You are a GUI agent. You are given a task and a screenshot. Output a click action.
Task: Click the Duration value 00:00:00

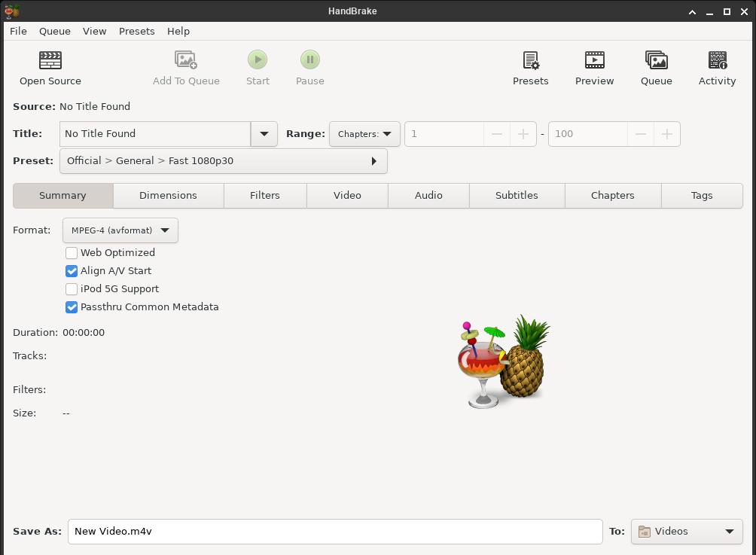click(x=84, y=333)
